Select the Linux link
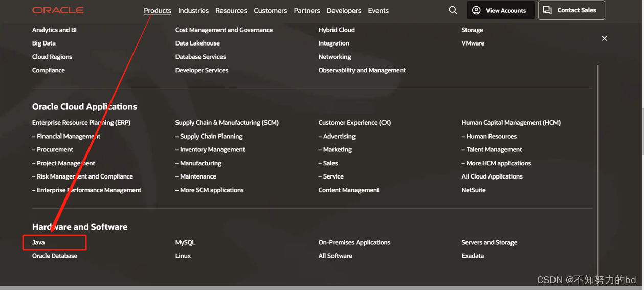644x290 pixels. [x=183, y=256]
